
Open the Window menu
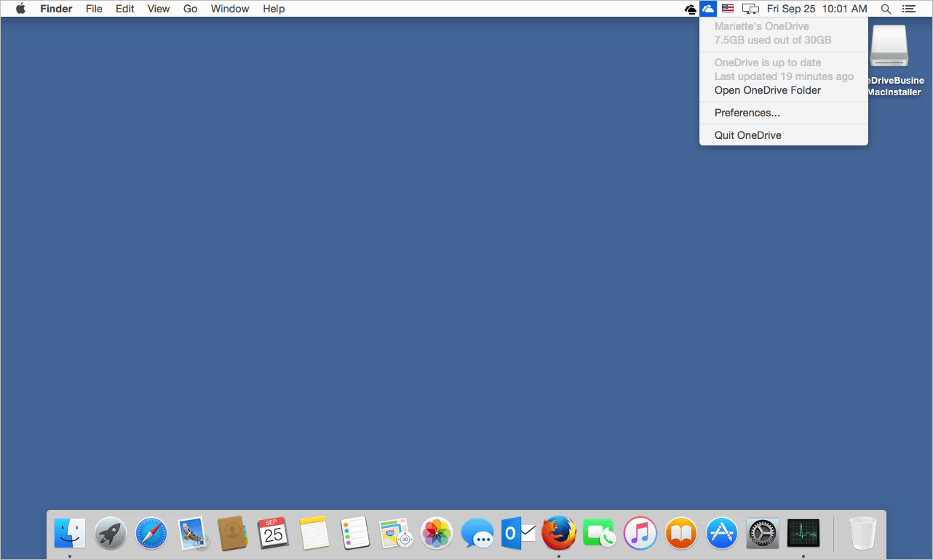(230, 9)
